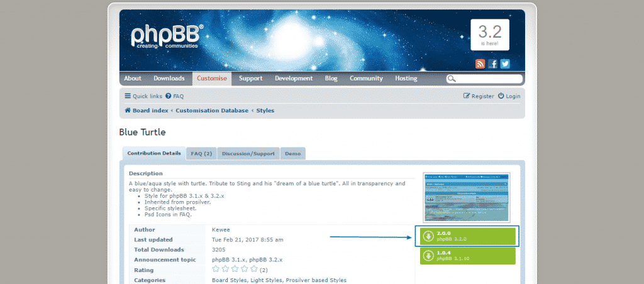The height and width of the screenshot is (284, 644).
Task: Switch to the Discussion/Support tab
Action: 248,153
